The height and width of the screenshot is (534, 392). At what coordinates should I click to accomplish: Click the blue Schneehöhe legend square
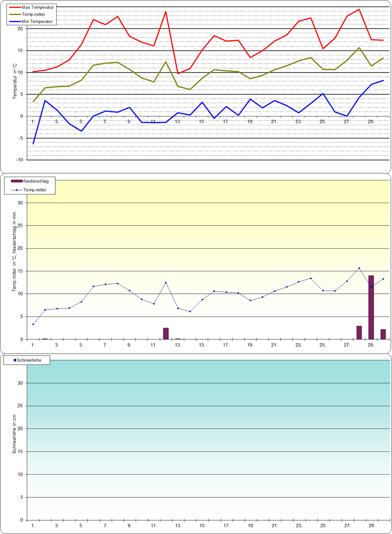(15, 361)
